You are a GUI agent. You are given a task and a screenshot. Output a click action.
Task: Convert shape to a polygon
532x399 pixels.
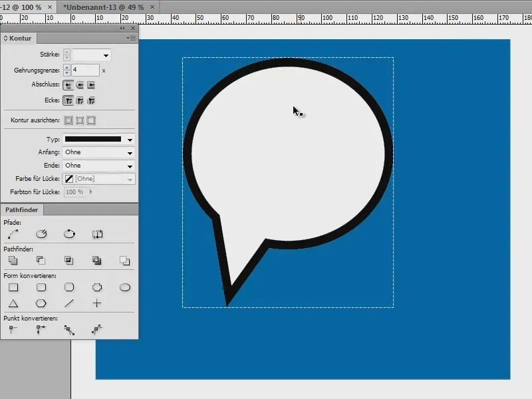tap(41, 303)
